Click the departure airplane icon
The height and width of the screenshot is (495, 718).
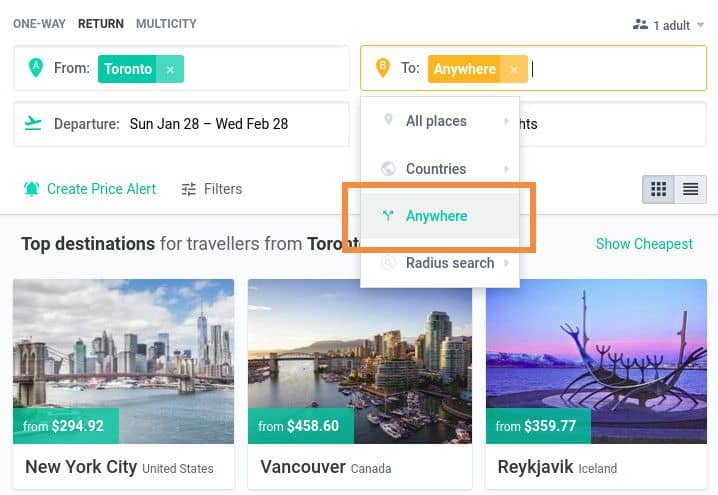pos(33,123)
